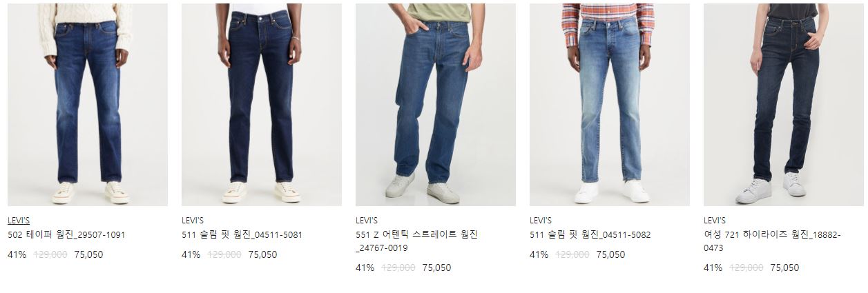Click LEVI'S brand above 511 슬림 핏 04511-5081

[193, 221]
